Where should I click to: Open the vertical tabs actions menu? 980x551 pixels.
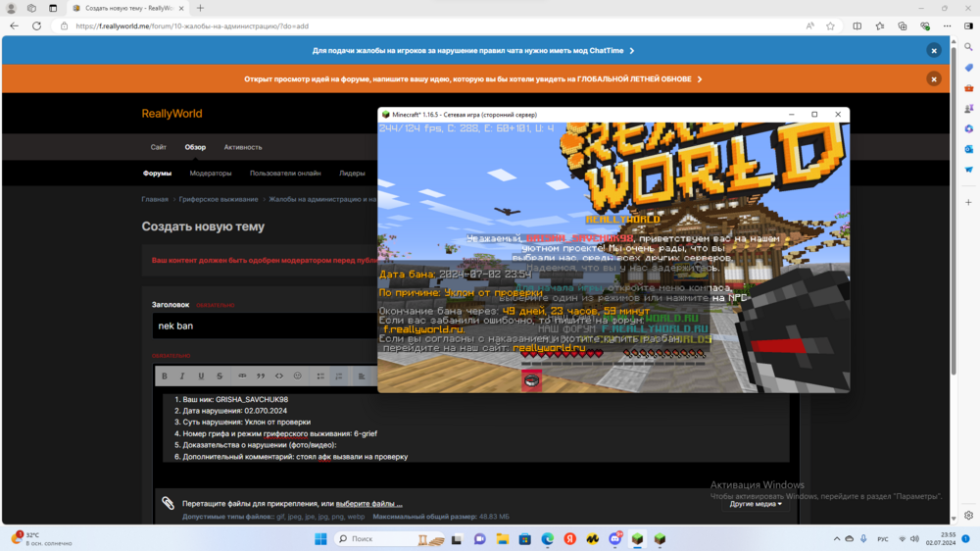click(53, 8)
